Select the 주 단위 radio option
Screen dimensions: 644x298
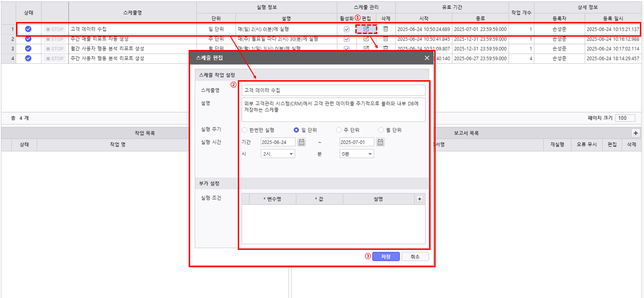(339, 130)
